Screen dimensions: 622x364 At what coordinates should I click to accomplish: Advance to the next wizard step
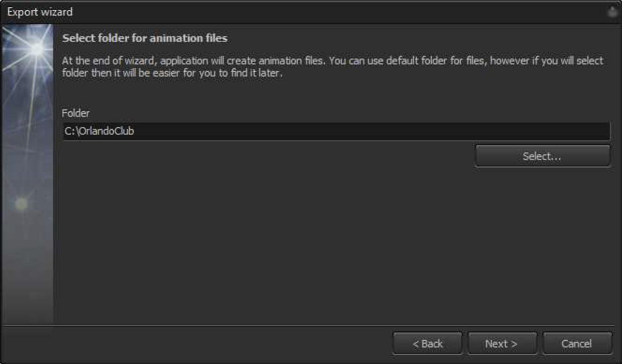(502, 344)
